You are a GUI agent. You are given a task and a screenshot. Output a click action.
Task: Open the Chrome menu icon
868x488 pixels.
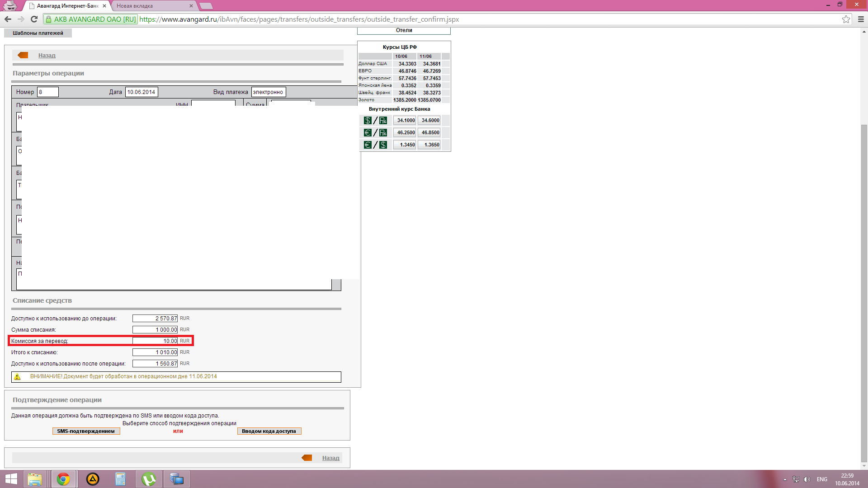(x=860, y=19)
